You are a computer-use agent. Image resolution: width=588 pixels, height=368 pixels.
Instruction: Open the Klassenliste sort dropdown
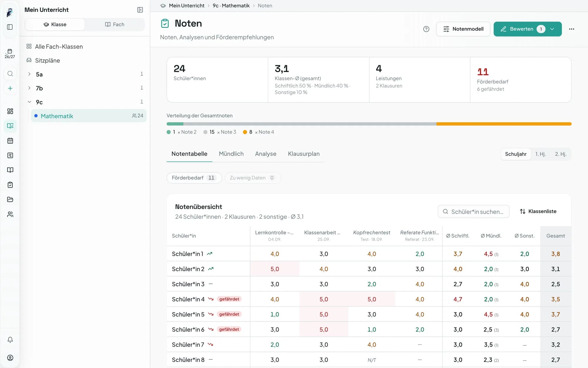tap(538, 211)
